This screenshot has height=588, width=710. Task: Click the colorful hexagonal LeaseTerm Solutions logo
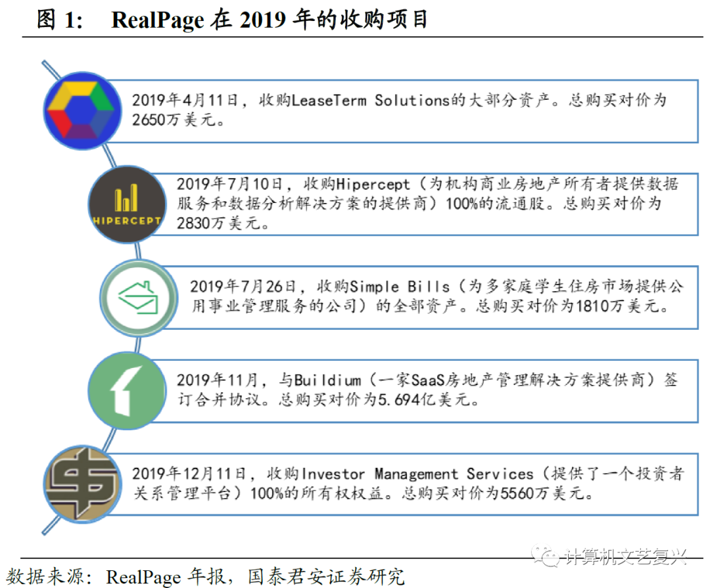click(x=82, y=110)
